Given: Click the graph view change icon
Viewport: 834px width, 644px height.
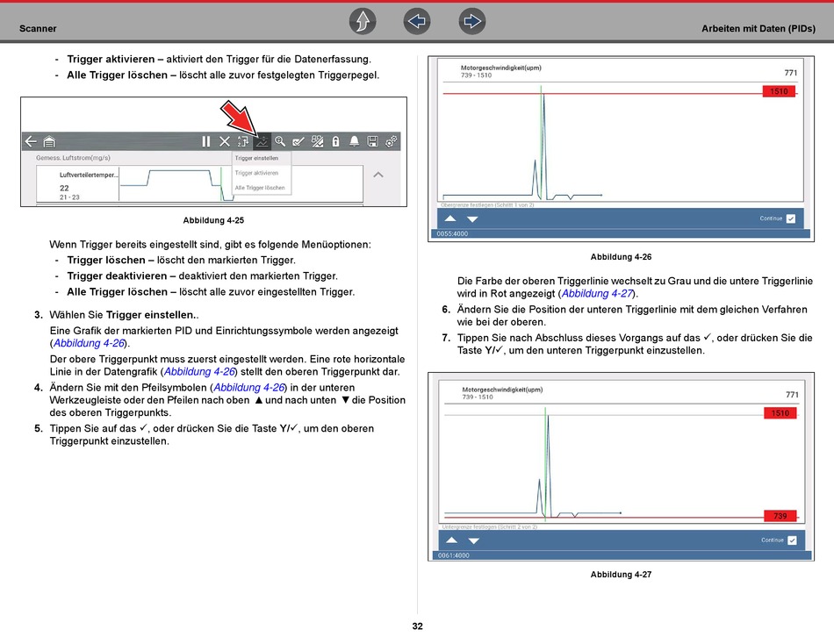Looking at the screenshot, I should [317, 141].
